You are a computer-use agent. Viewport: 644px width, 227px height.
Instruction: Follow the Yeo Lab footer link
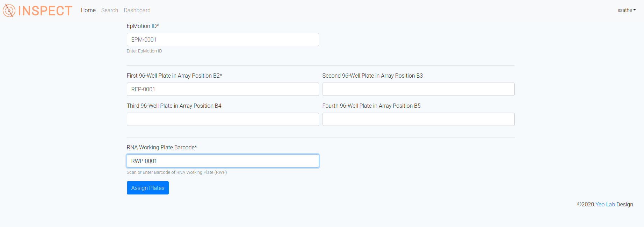click(x=605, y=204)
